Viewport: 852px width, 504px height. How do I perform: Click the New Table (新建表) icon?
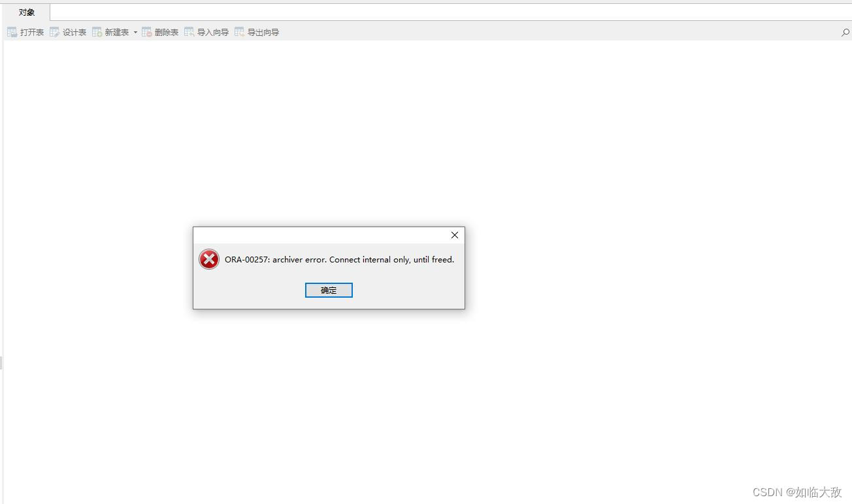97,32
